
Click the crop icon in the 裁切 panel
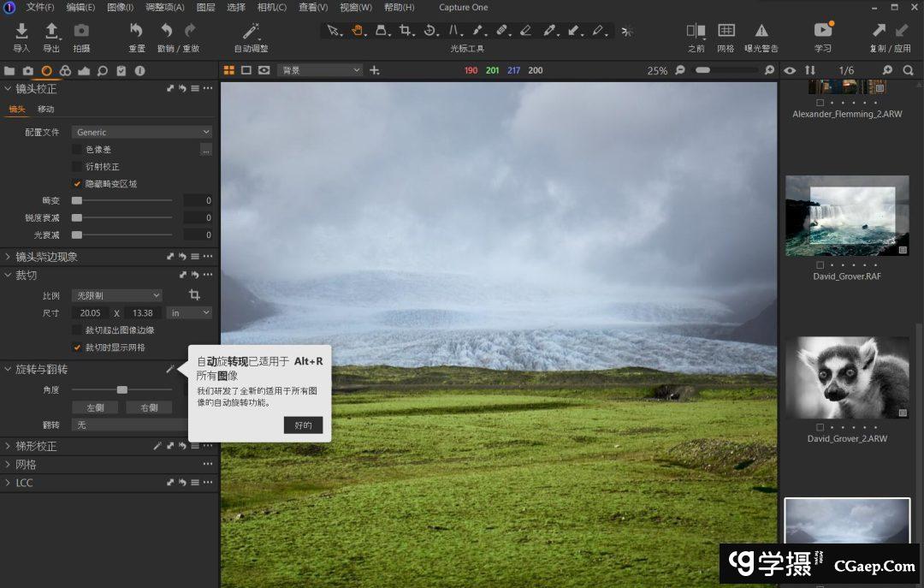(194, 294)
